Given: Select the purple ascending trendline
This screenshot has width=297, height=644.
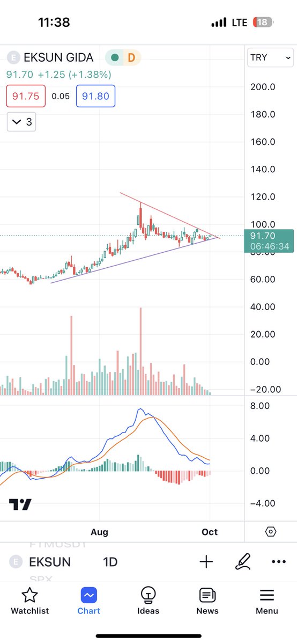Looking at the screenshot, I should coord(134,260).
